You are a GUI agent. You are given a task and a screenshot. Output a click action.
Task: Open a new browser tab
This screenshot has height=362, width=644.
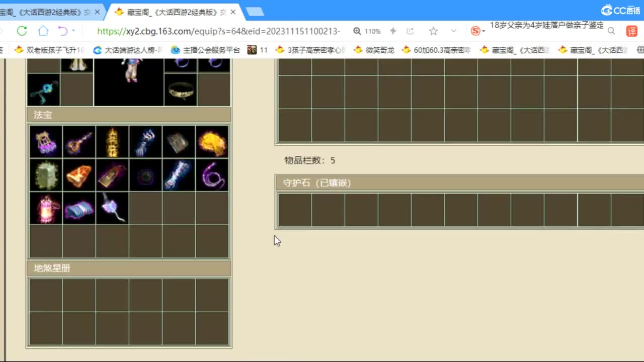click(x=255, y=12)
